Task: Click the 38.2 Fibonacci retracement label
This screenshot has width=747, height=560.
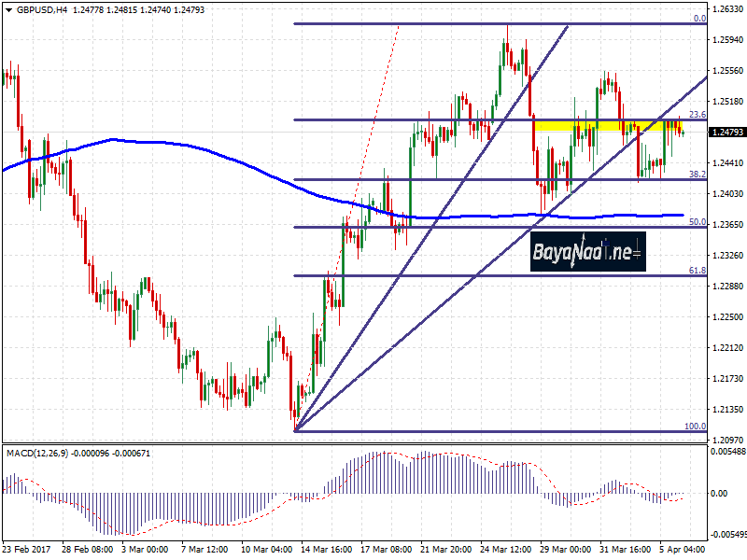Action: 696,174
